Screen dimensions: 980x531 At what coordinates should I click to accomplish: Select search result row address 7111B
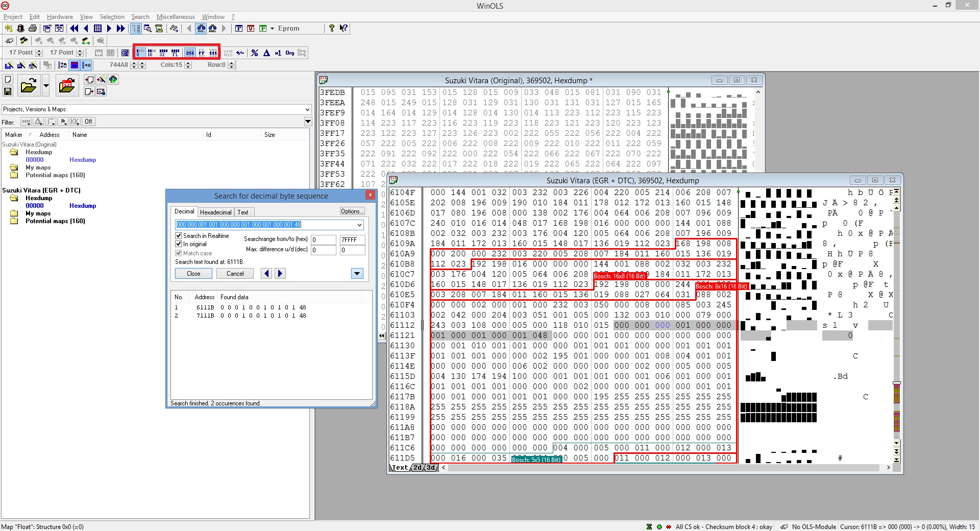coord(205,316)
